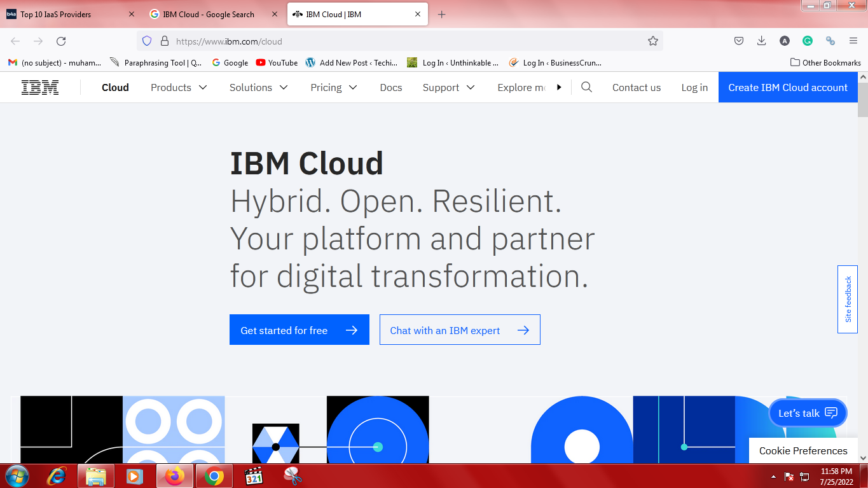The width and height of the screenshot is (868, 488).
Task: Open the YouTube bookmark
Action: (x=277, y=62)
